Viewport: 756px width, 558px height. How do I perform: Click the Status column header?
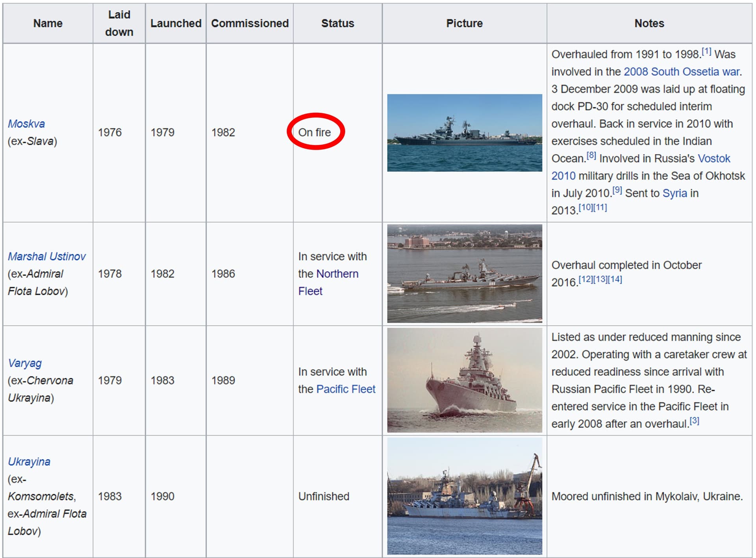(x=337, y=23)
